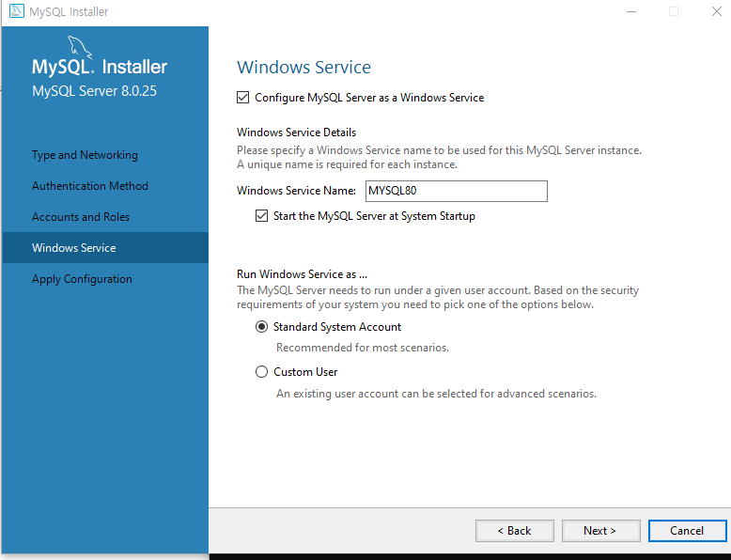Click the Windows Service page heading
Image resolution: width=731 pixels, height=560 pixels.
click(x=304, y=67)
